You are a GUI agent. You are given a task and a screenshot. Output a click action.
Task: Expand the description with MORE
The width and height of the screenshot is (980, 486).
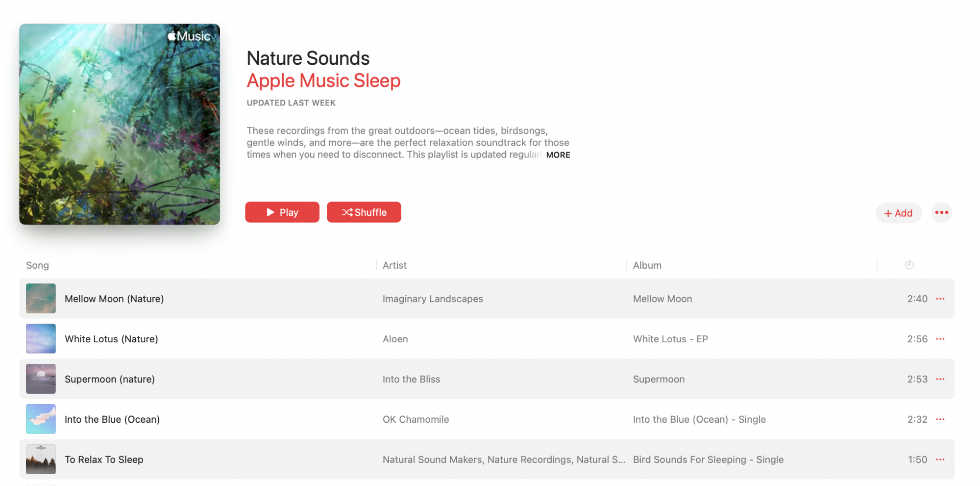click(558, 155)
